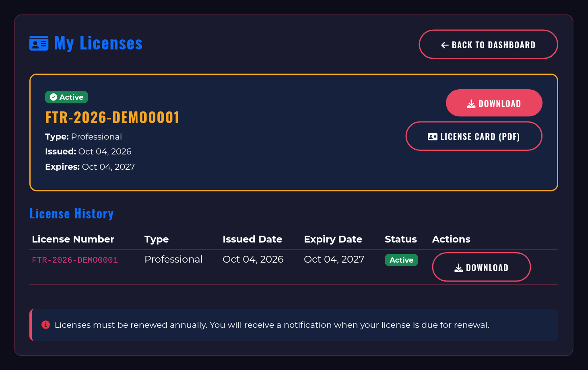Click the card icon in License Card (PDF) button
The height and width of the screenshot is (370, 588).
click(x=432, y=137)
